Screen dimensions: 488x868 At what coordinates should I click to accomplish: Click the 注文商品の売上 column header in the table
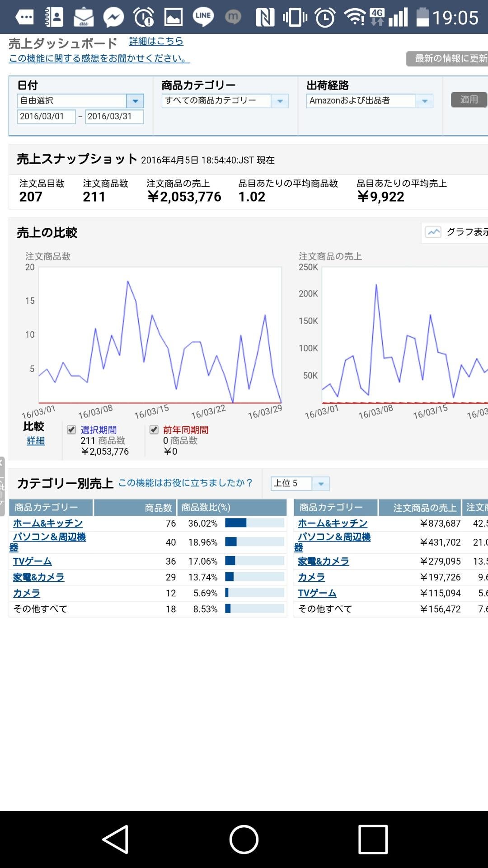pyautogui.click(x=419, y=508)
